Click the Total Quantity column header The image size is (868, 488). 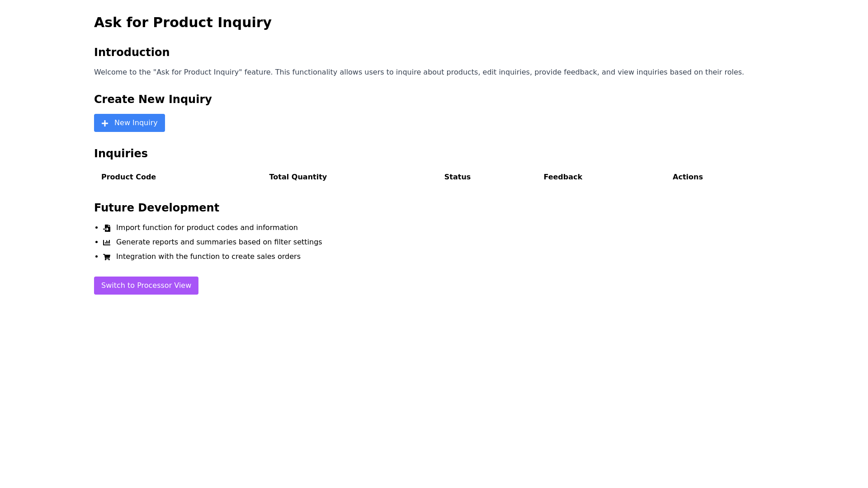pos(298,177)
